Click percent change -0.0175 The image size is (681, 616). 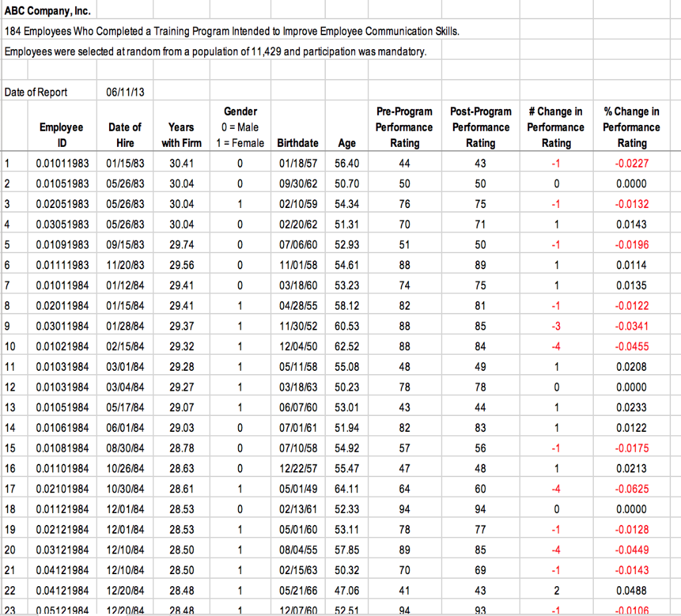click(632, 449)
